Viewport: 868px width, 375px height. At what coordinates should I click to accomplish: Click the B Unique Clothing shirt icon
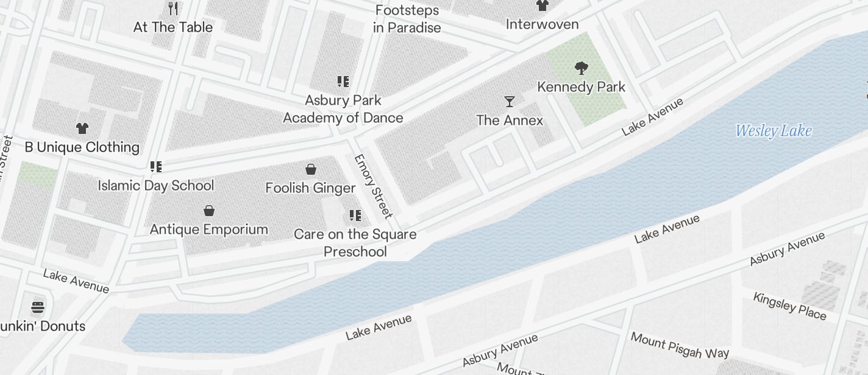82,128
